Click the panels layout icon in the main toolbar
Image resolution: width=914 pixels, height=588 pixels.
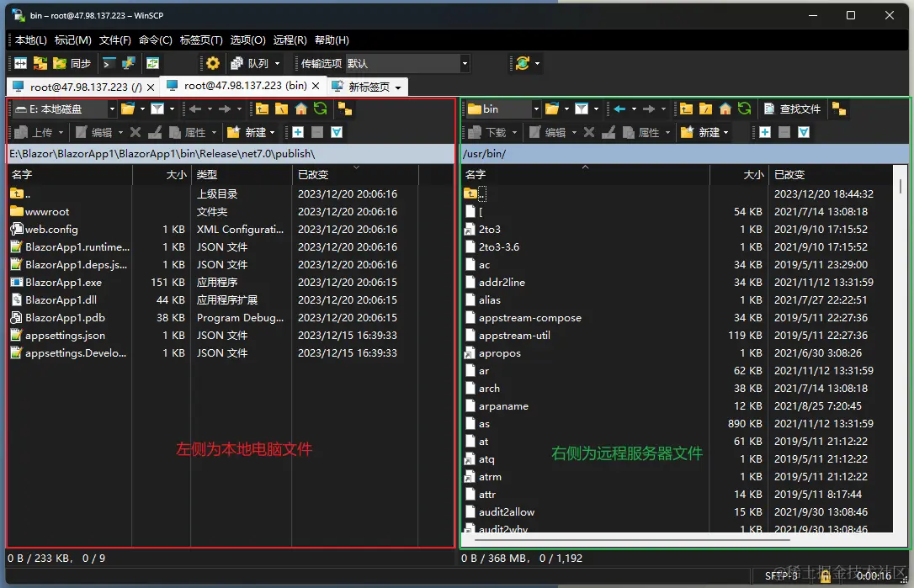(x=20, y=64)
